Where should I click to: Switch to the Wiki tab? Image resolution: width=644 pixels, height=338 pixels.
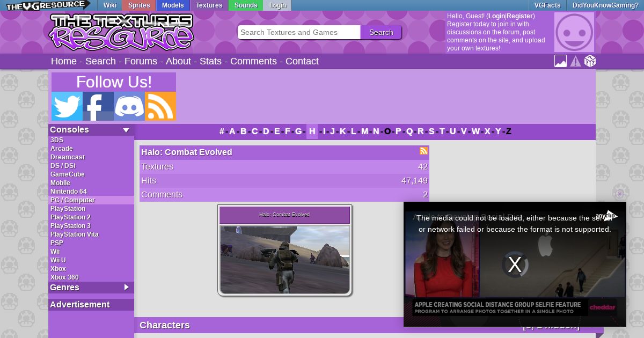110,5
